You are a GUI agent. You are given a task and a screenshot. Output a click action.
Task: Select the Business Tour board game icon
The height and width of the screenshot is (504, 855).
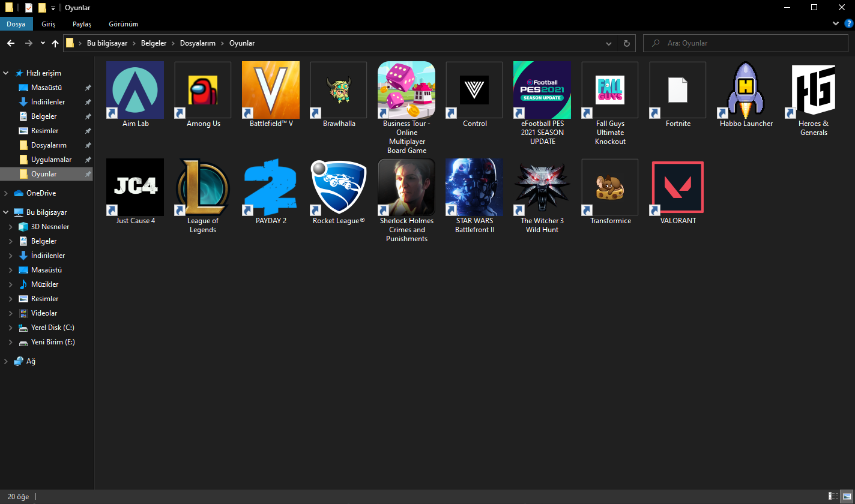pos(406,90)
